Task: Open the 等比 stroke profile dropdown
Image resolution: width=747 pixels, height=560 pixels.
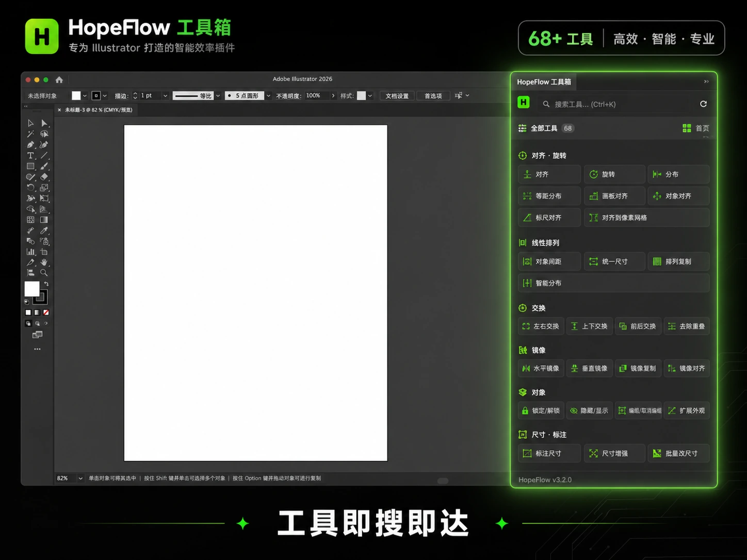Action: pyautogui.click(x=218, y=96)
